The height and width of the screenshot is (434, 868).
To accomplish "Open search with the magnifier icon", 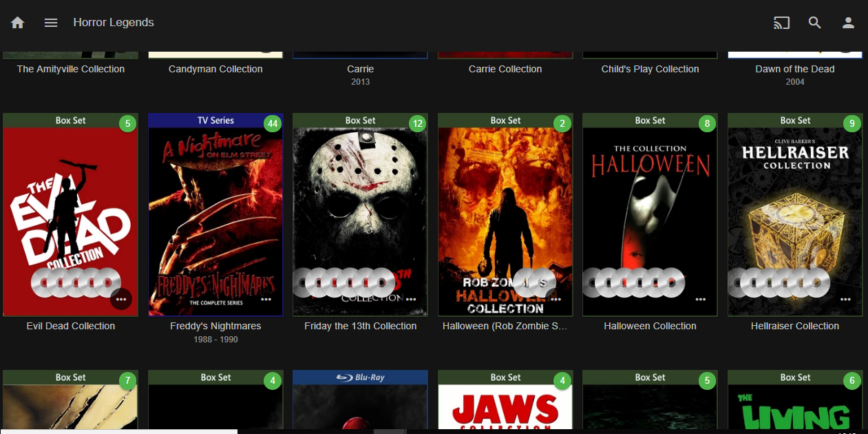I will 815,23.
